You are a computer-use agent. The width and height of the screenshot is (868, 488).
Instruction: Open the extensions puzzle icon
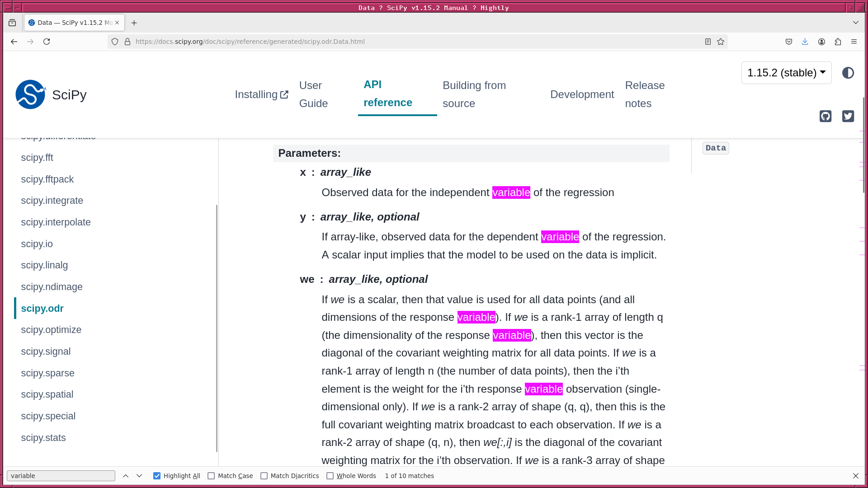pyautogui.click(x=838, y=42)
